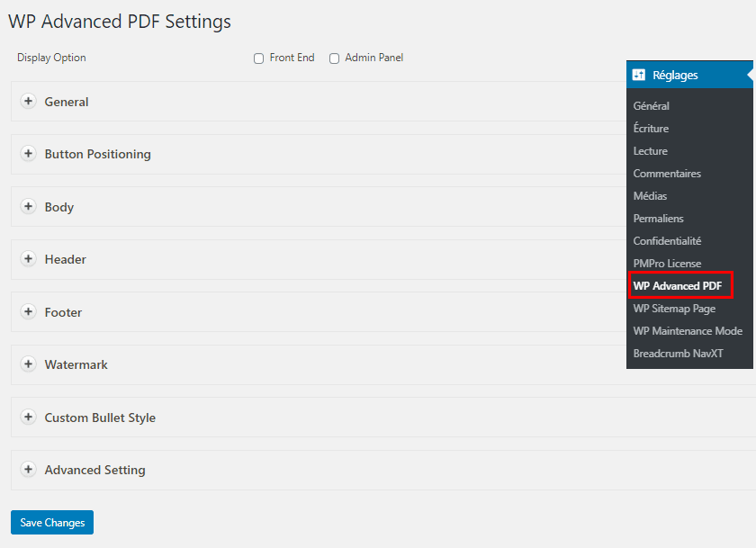Enable the Front End display option
The height and width of the screenshot is (548, 756).
(x=259, y=57)
